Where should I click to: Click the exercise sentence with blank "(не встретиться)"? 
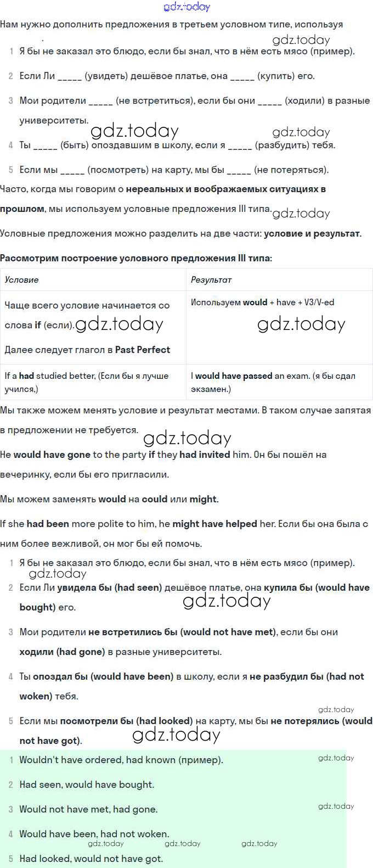click(x=194, y=101)
